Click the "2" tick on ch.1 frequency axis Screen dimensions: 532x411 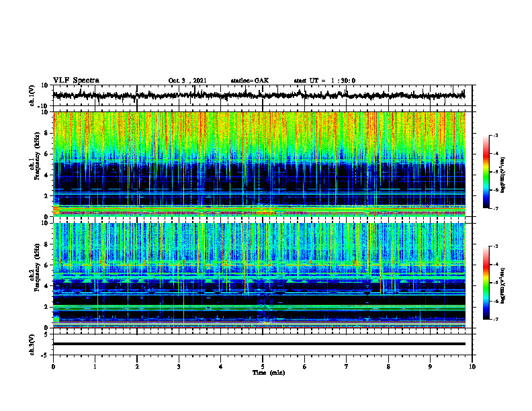point(47,196)
